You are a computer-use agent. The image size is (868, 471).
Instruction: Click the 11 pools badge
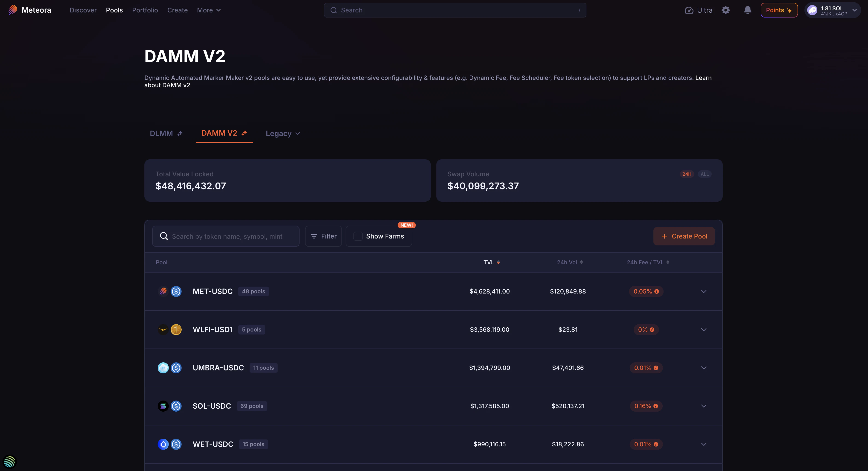tap(263, 368)
